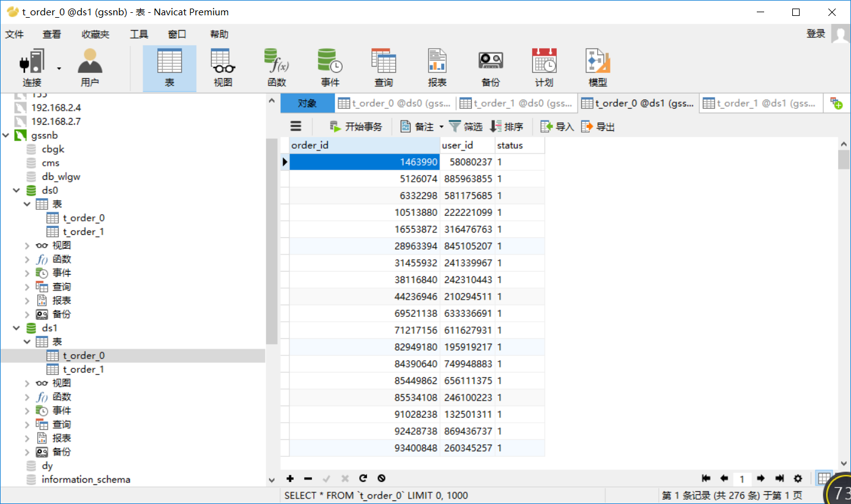The width and height of the screenshot is (851, 504).
Task: Click the stop icon below the grid
Action: 381,478
